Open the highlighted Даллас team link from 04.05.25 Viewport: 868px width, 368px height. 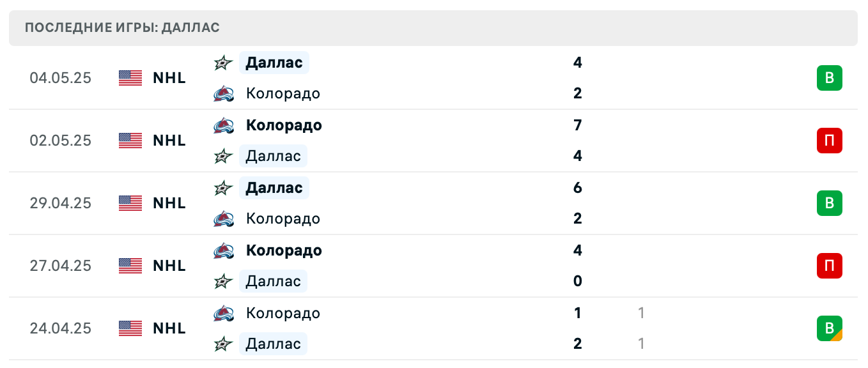coord(274,63)
